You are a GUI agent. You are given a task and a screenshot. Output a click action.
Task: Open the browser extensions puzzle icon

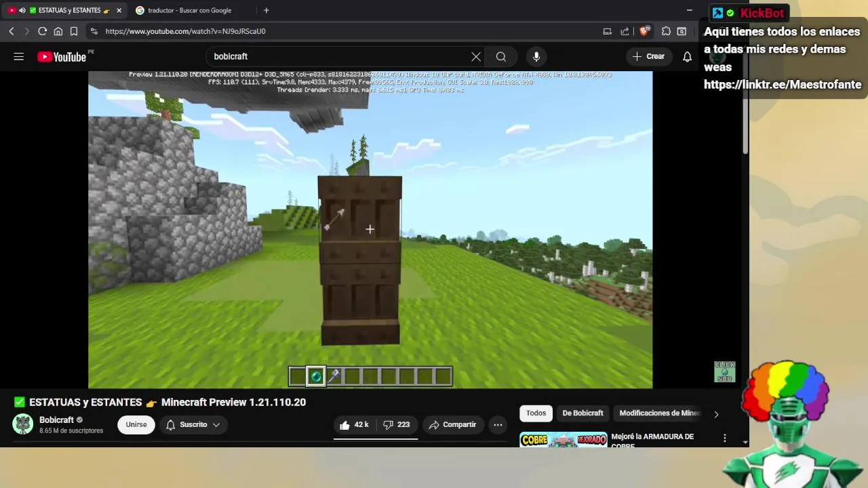tap(666, 31)
